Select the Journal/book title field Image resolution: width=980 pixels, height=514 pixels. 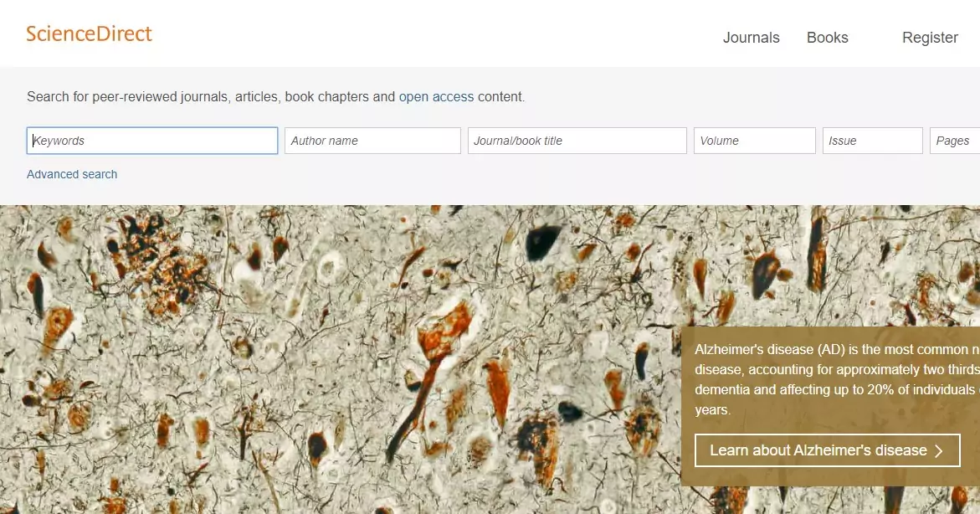[x=577, y=141]
